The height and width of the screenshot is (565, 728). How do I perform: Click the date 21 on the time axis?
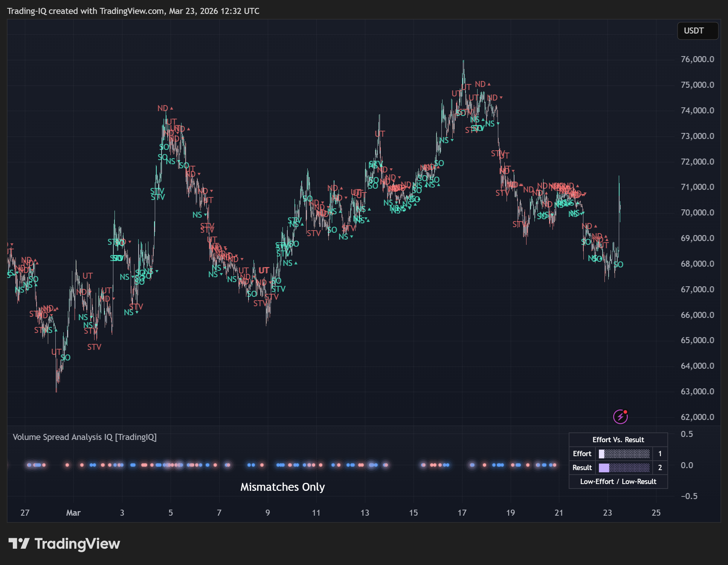click(559, 513)
